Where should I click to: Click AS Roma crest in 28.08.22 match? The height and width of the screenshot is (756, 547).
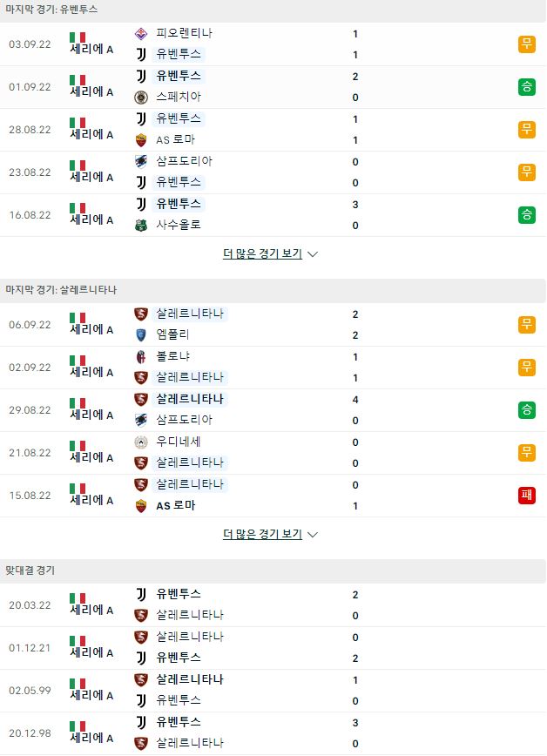pos(141,140)
